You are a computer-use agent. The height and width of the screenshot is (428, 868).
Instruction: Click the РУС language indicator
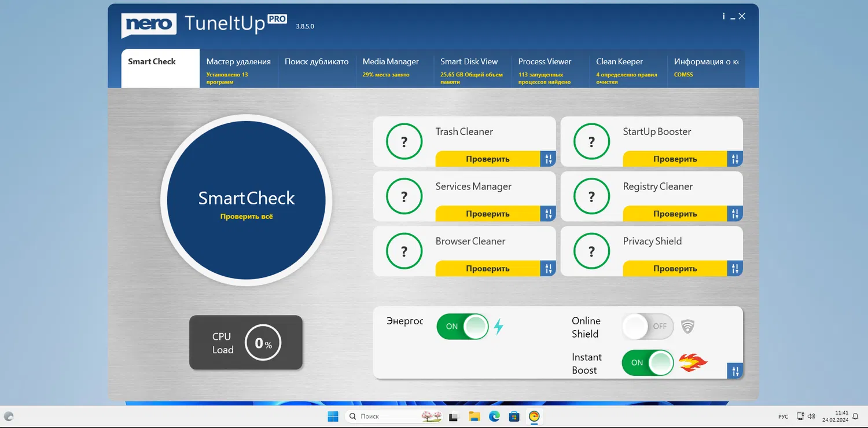click(783, 416)
